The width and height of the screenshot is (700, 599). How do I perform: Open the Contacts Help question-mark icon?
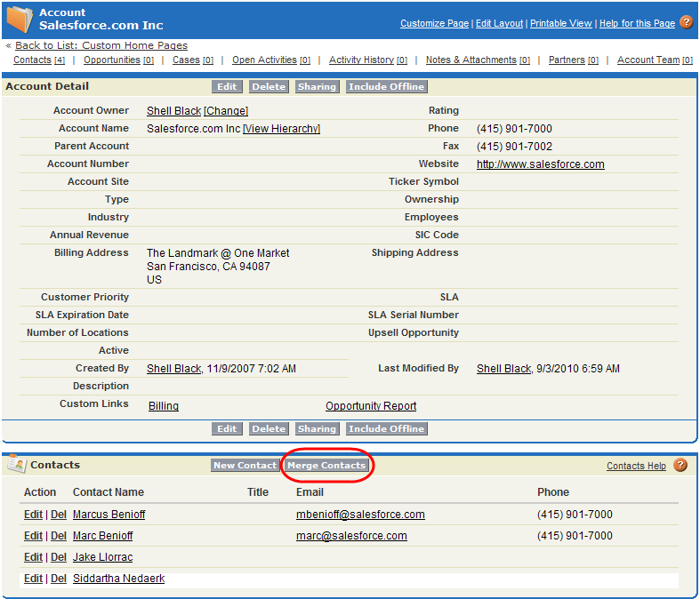(680, 465)
